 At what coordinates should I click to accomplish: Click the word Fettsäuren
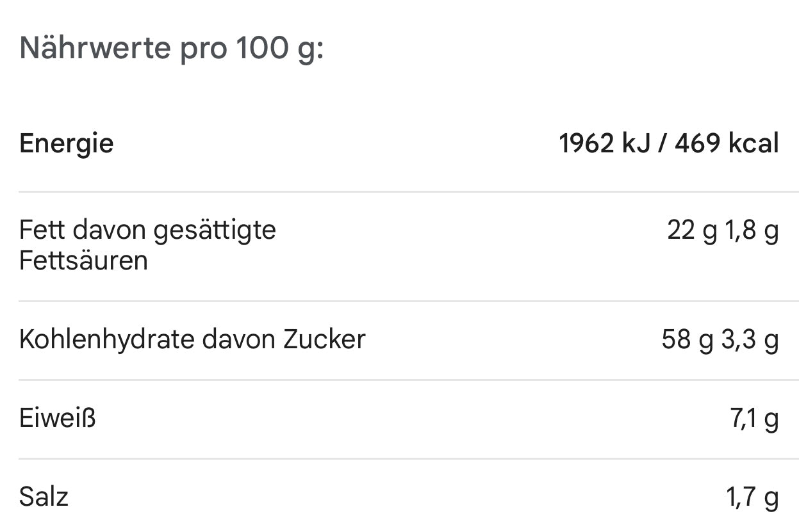click(x=83, y=261)
